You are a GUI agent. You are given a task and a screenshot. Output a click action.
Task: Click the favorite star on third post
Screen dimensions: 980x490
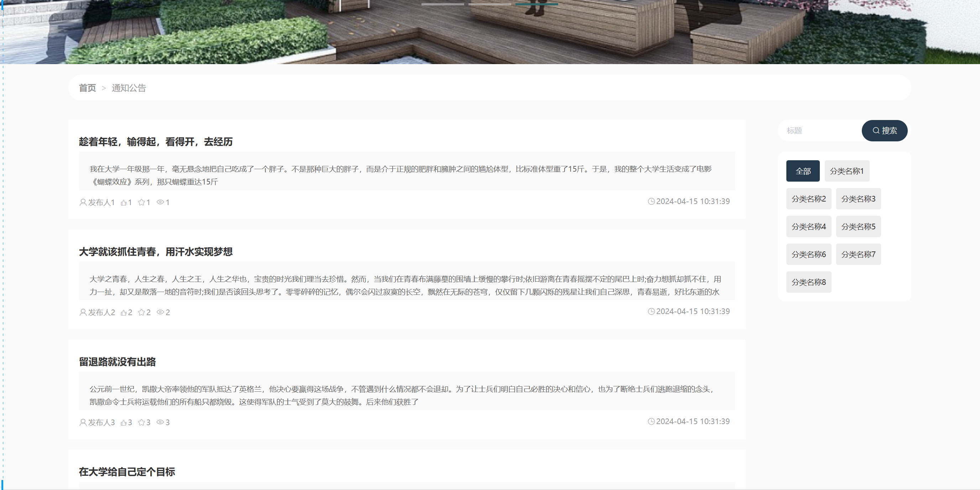coord(141,422)
